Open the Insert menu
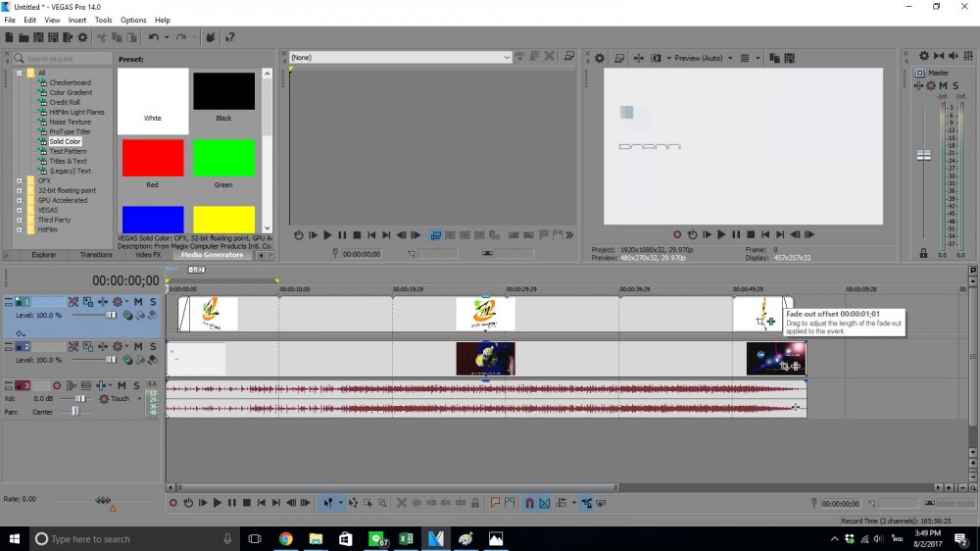The height and width of the screenshot is (551, 980). pos(77,20)
